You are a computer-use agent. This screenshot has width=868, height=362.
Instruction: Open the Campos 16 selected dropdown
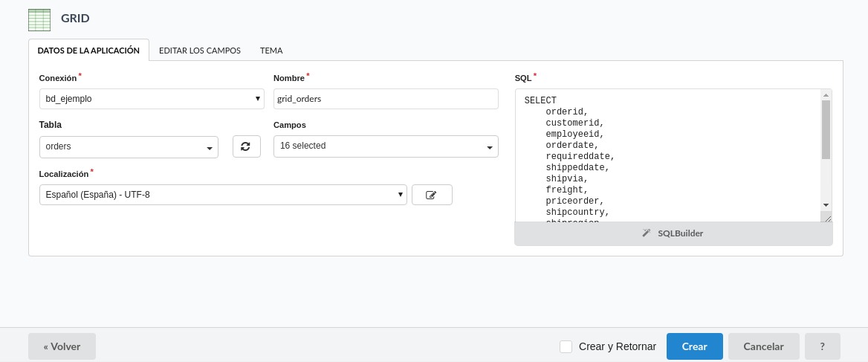(x=386, y=146)
